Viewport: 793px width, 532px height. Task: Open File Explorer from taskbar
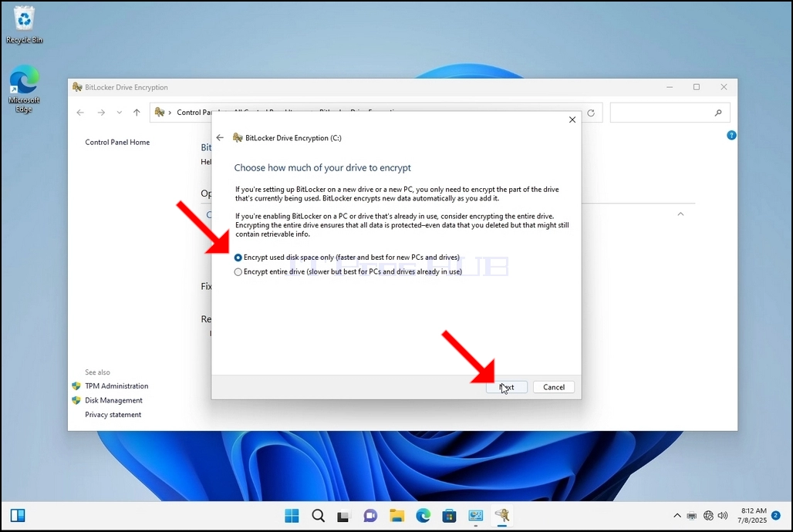(x=397, y=515)
